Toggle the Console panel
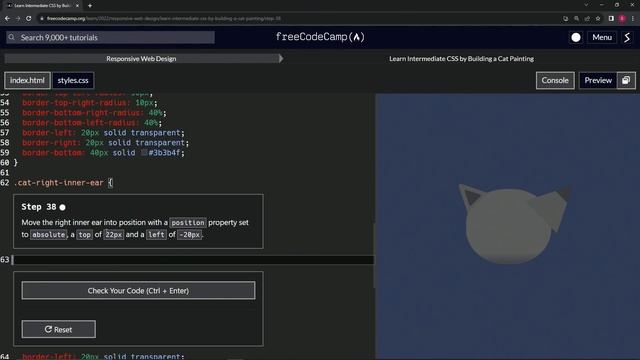The image size is (640, 360). [x=555, y=80]
